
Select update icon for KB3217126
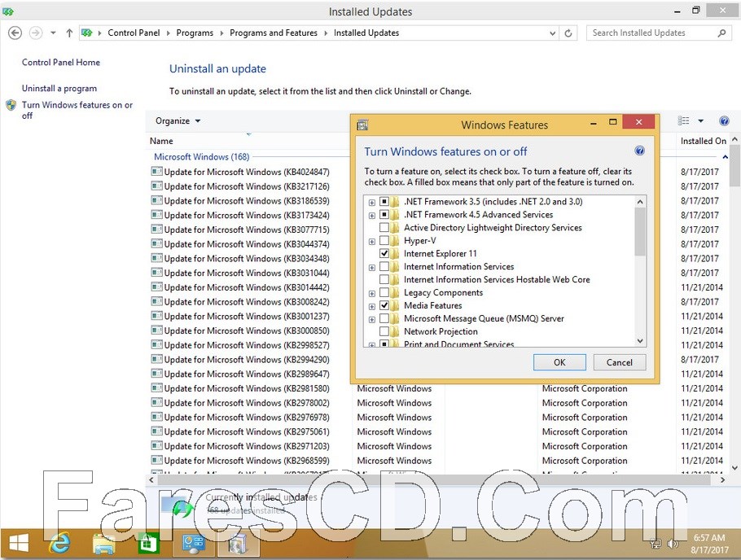click(x=156, y=186)
